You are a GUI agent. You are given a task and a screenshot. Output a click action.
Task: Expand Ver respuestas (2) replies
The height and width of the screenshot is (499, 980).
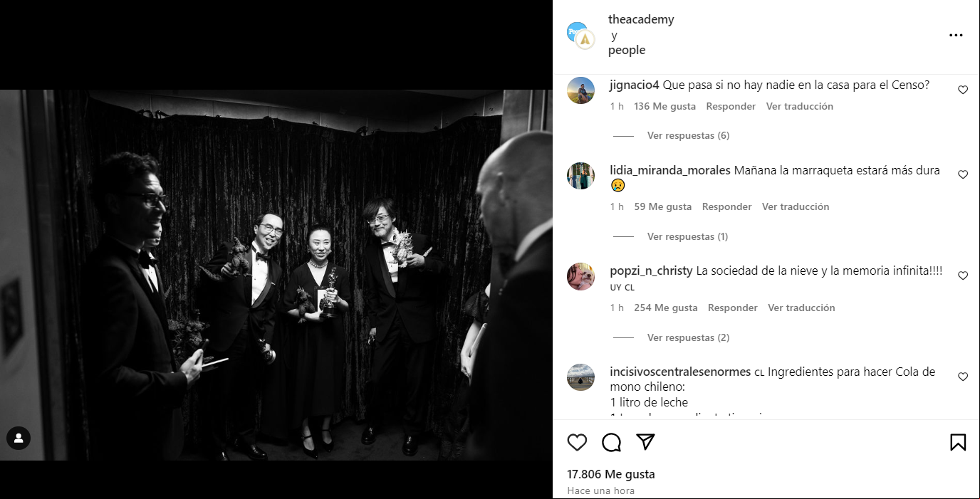point(688,337)
